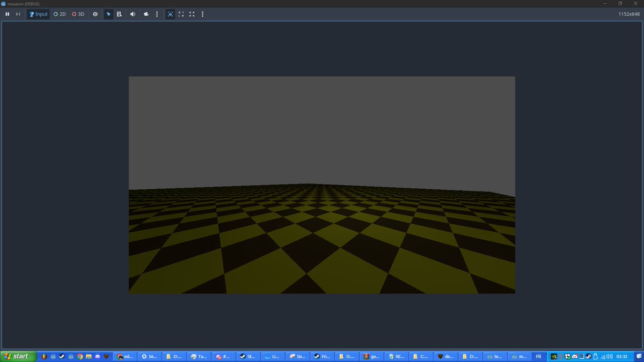Switch to 2D node selection mode
The image size is (644, 362).
(x=60, y=14)
